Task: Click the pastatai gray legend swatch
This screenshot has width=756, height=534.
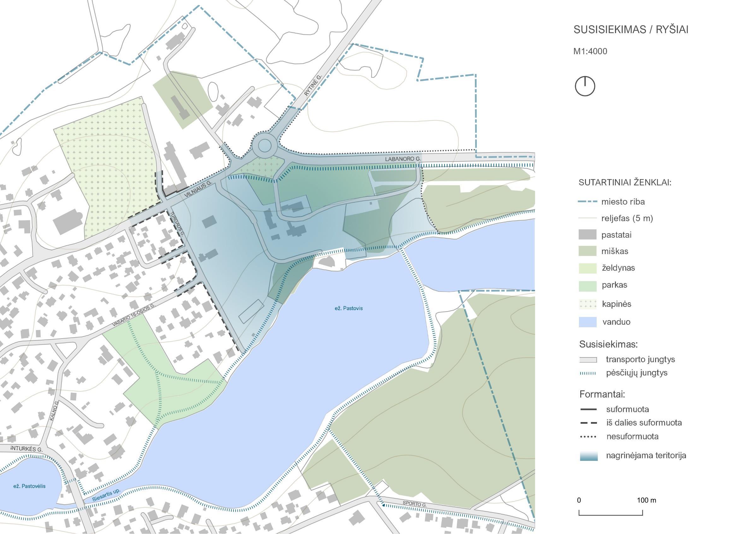Action: coord(588,235)
